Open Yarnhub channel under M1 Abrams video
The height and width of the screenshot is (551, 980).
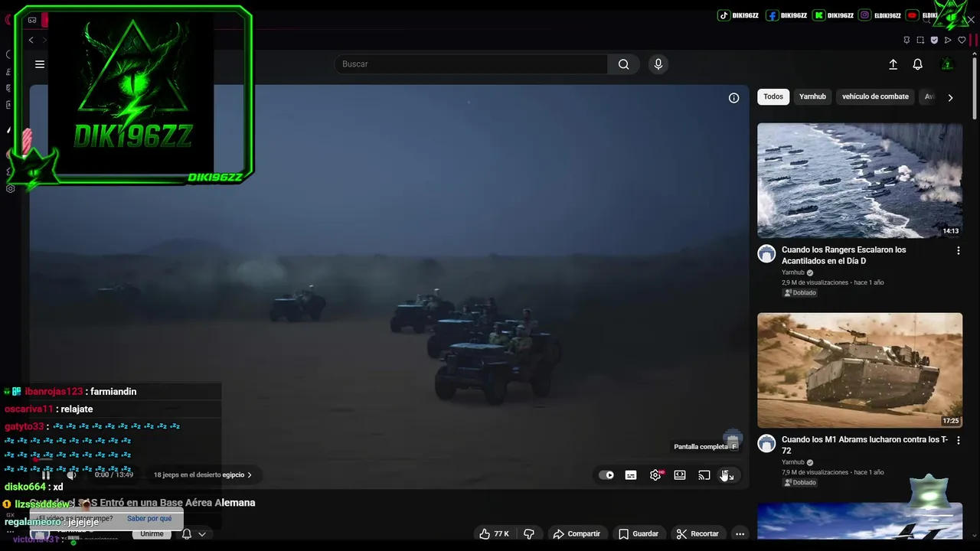pyautogui.click(x=793, y=462)
